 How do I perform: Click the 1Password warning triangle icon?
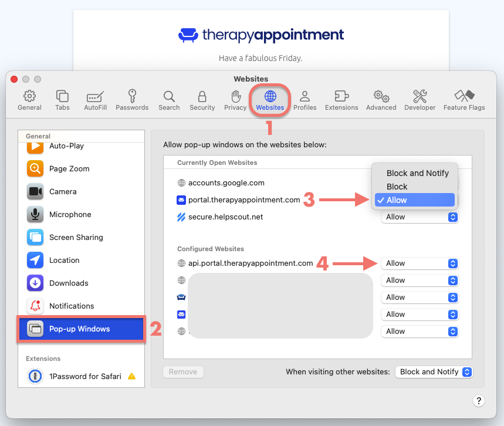(x=132, y=376)
